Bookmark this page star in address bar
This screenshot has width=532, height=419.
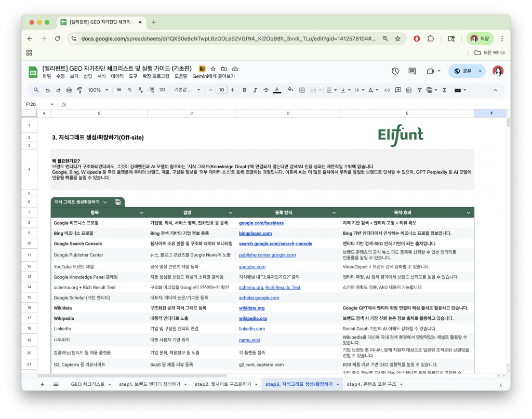coord(397,38)
